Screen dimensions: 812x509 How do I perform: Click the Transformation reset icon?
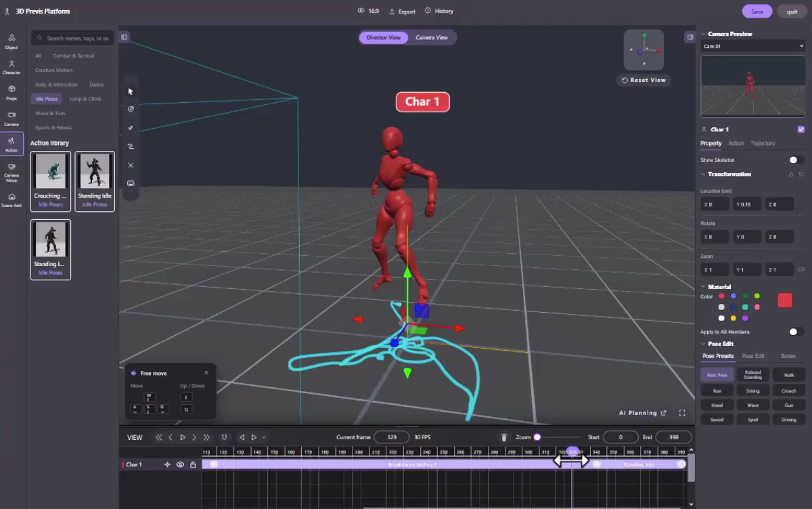[801, 175]
